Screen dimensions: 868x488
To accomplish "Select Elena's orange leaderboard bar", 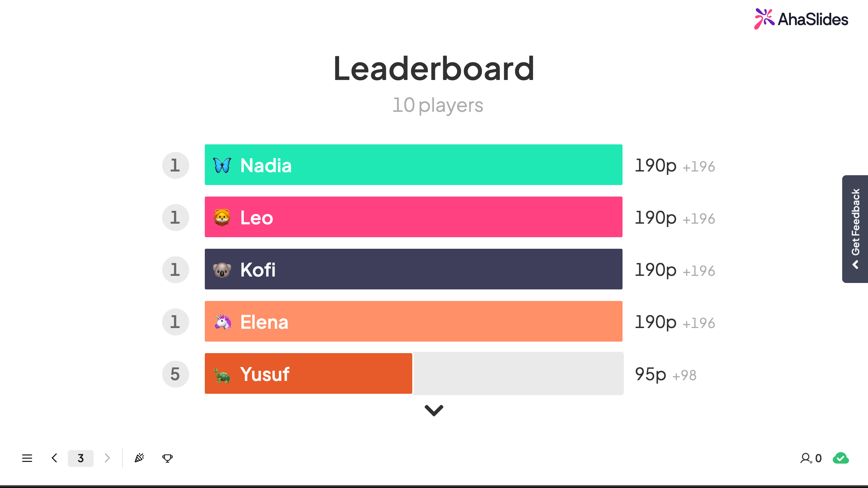I will (x=414, y=321).
